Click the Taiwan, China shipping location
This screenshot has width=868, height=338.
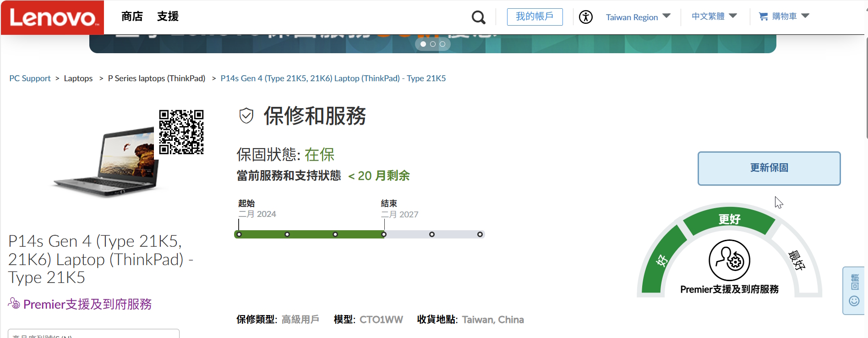[x=493, y=320]
